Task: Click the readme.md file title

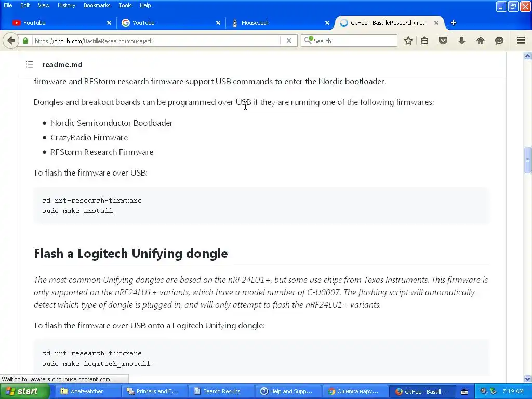Action: (x=62, y=64)
